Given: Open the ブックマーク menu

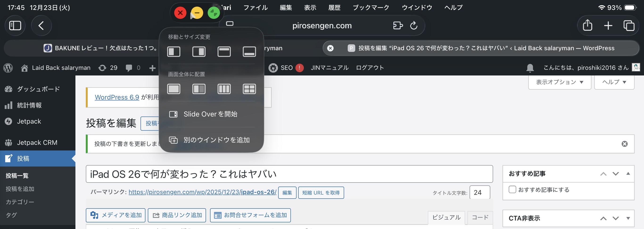Looking at the screenshot, I should [x=371, y=8].
